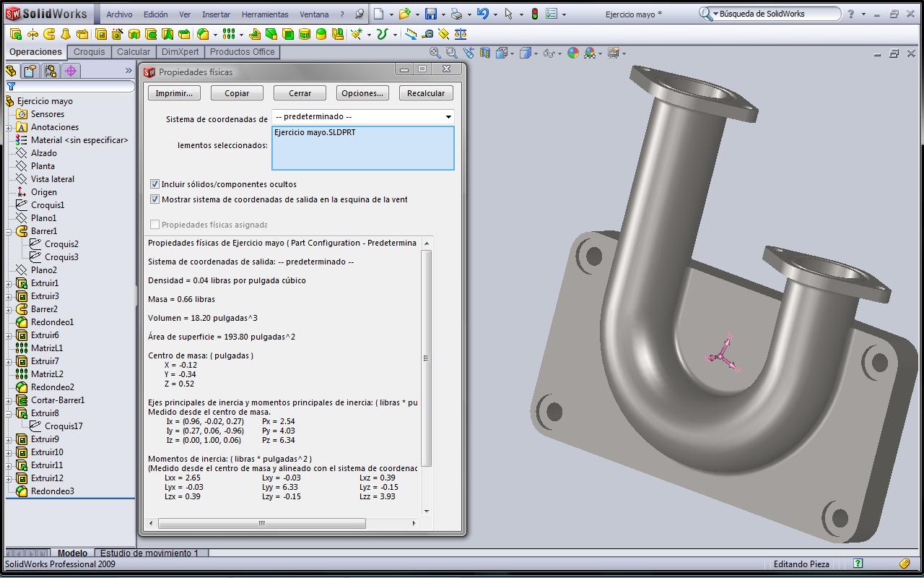
Task: Click the Mass Properties scales icon
Action: click(460, 34)
